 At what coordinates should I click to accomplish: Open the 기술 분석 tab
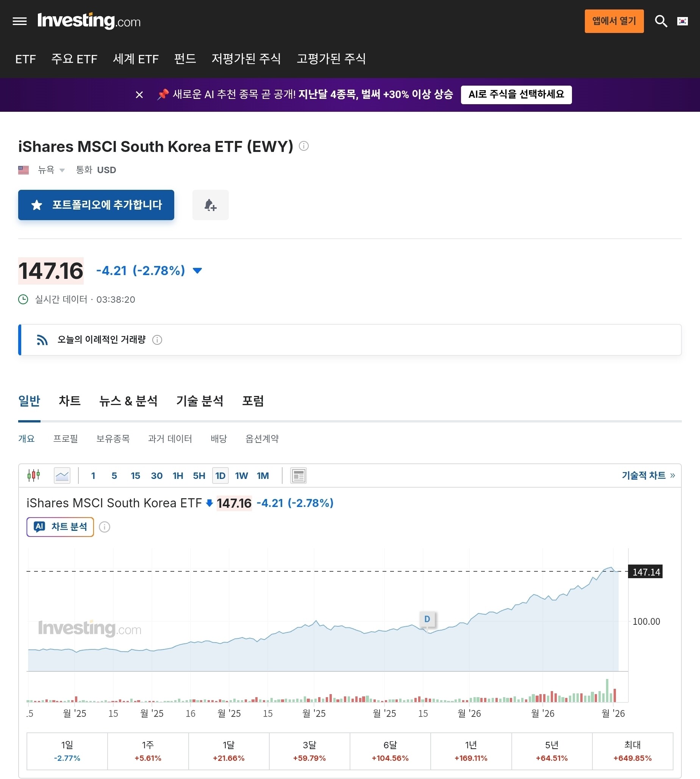(200, 401)
